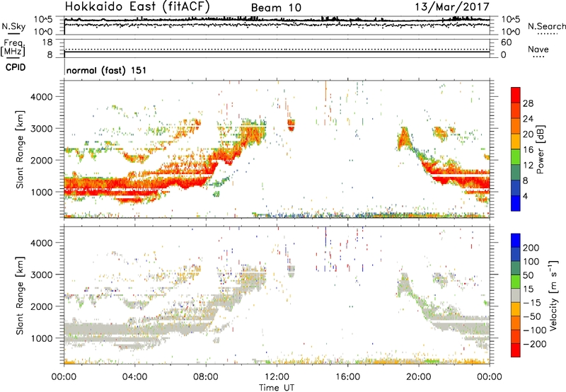
Task: Select 'normal (fast) 151' text
Action: [107, 70]
